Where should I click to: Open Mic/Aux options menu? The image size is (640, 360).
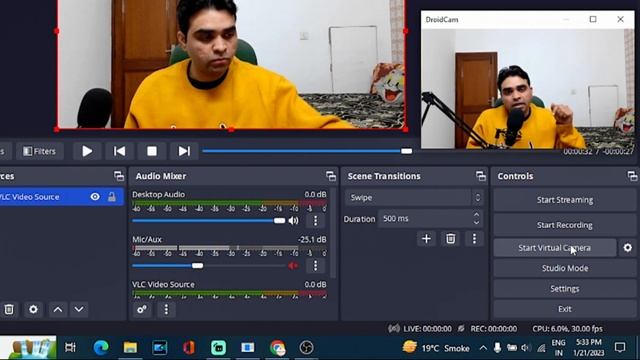tap(315, 266)
